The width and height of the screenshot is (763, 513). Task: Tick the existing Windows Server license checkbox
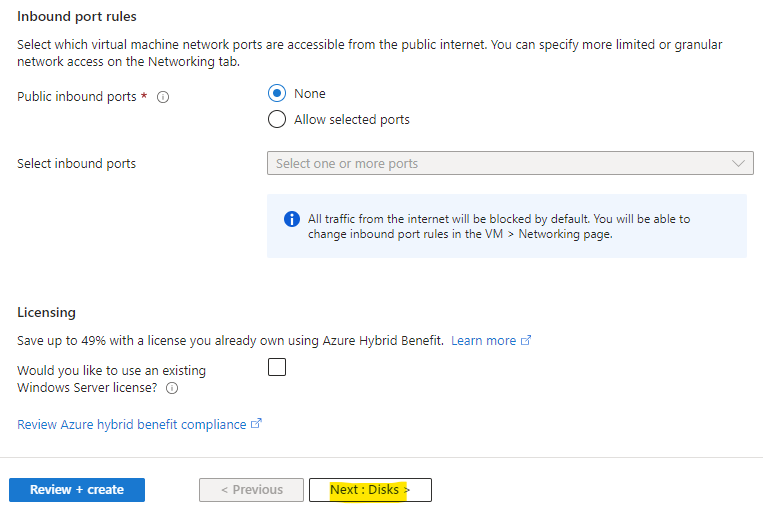click(x=277, y=367)
